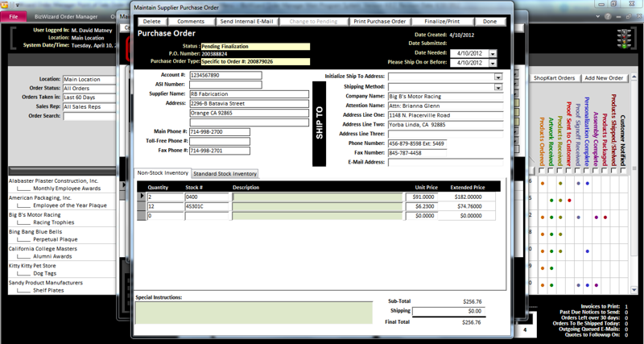Select Big B's Motor Racing in order list
This screenshot has height=344, width=644.
(35, 215)
